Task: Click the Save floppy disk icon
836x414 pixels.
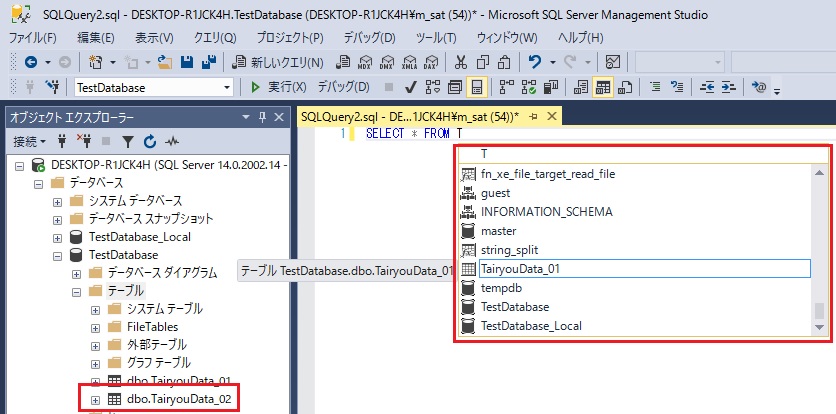Action: click(187, 62)
